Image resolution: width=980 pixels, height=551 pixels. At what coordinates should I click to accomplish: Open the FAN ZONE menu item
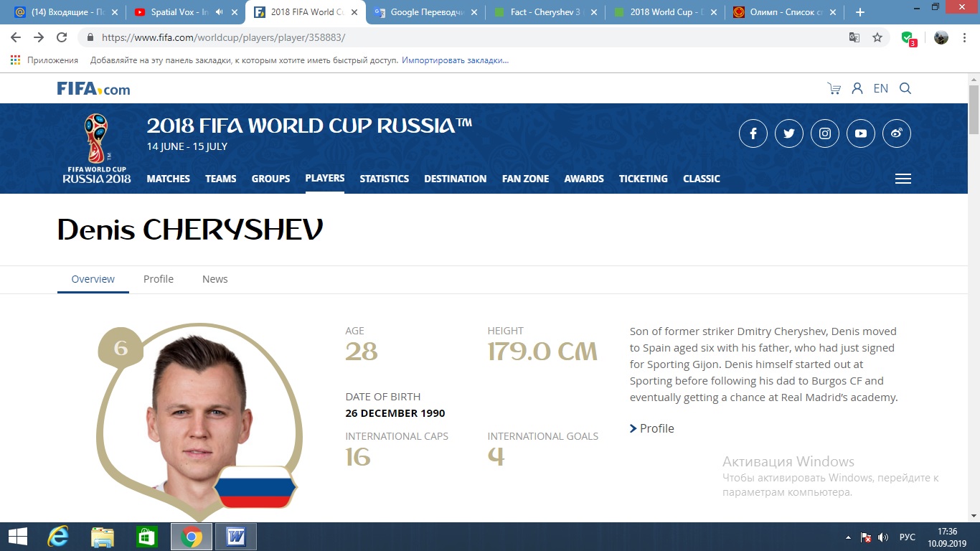coord(526,179)
